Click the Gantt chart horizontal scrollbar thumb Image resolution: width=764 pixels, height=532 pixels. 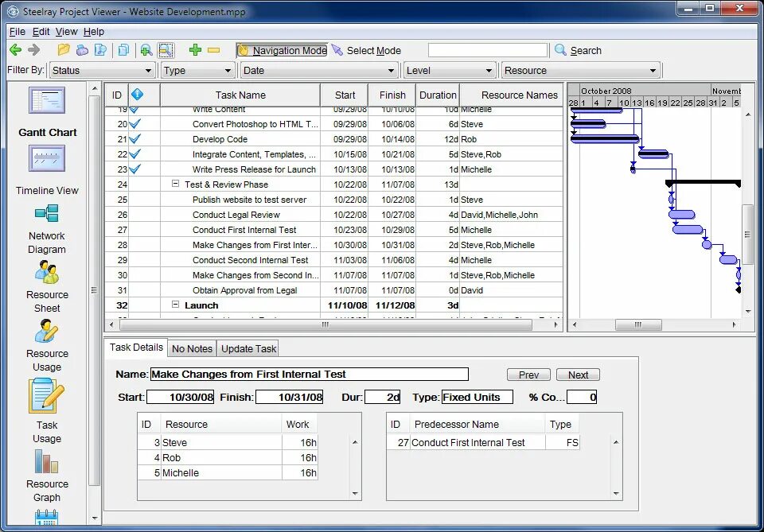(x=638, y=324)
